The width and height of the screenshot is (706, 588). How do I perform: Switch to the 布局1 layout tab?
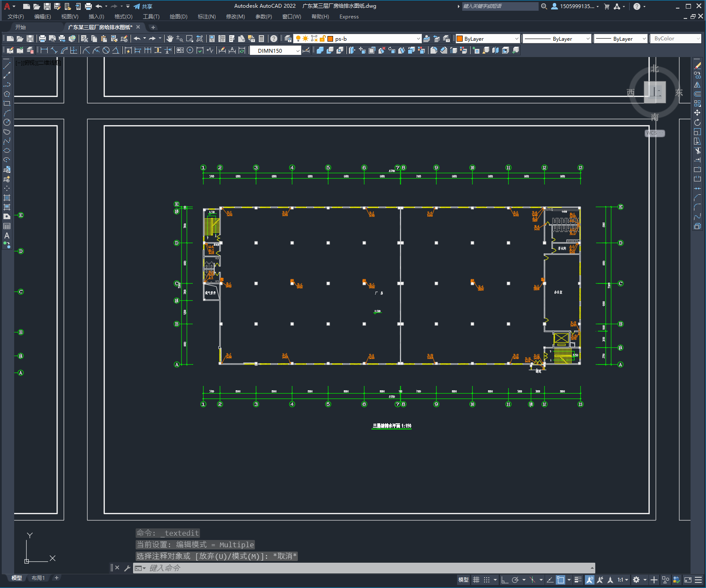(x=38, y=578)
